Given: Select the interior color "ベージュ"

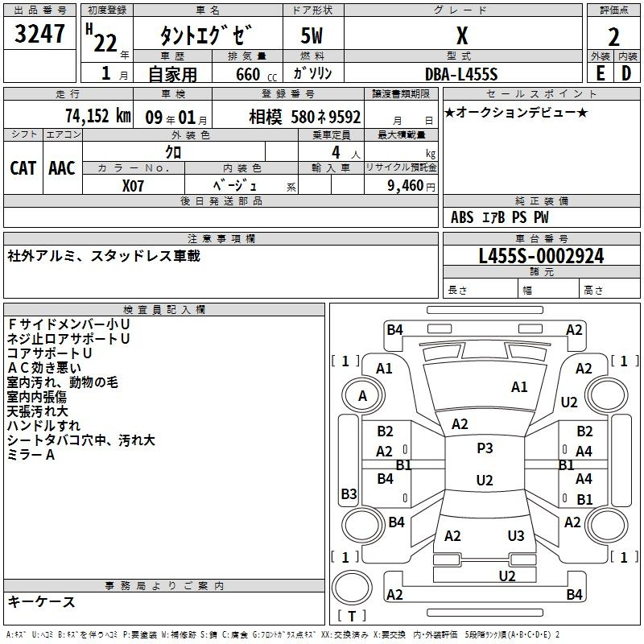Looking at the screenshot, I should (x=235, y=186).
